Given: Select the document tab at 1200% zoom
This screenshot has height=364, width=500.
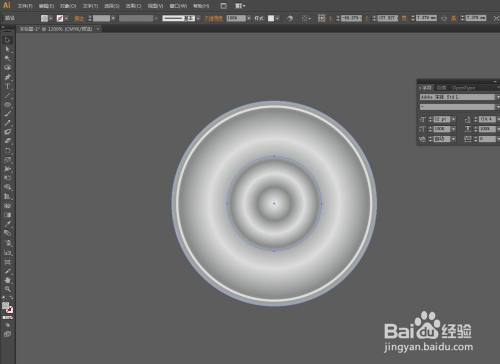Looking at the screenshot, I should [x=56, y=29].
